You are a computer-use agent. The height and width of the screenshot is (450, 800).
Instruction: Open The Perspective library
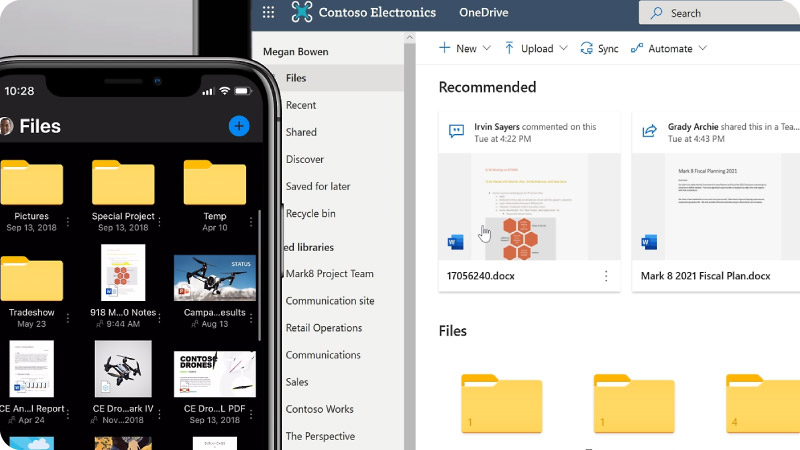pyautogui.click(x=320, y=436)
